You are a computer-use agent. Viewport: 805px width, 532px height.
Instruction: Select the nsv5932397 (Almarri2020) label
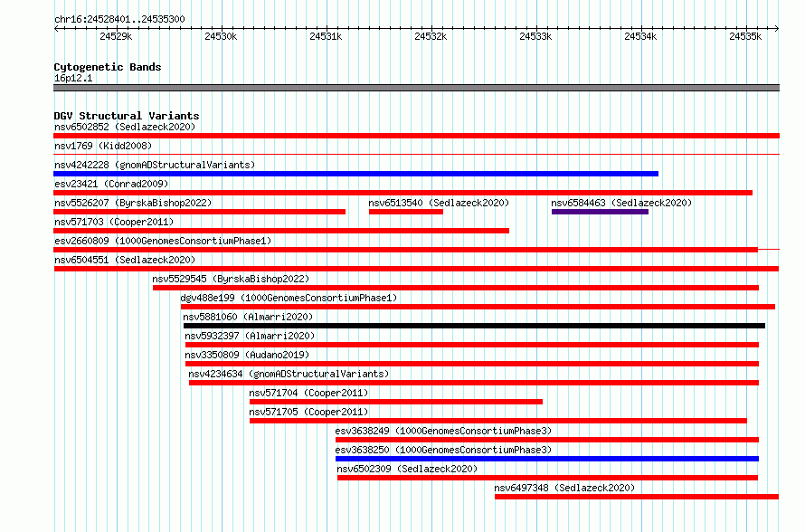coord(250,336)
